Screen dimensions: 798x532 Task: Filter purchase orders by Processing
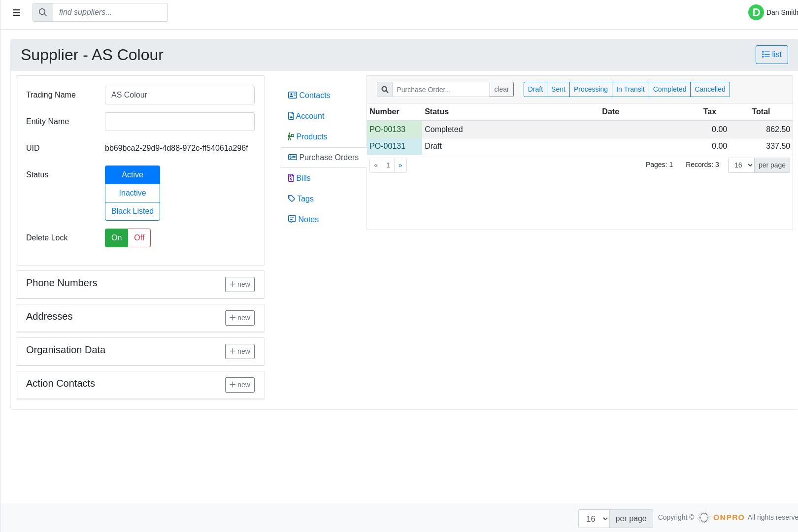(x=591, y=89)
